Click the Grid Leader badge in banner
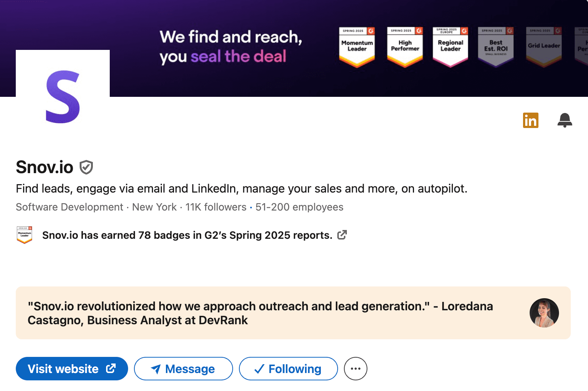Screen dimensions: 588x391 (544, 47)
